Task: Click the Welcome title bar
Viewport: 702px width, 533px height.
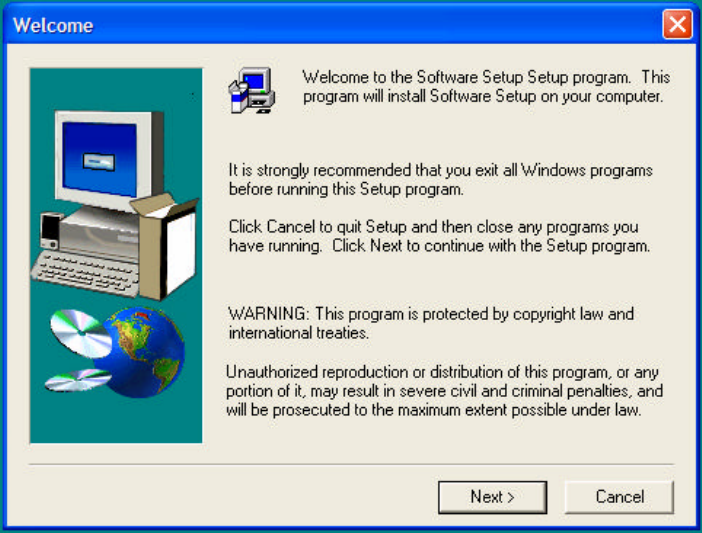Action: click(331, 25)
